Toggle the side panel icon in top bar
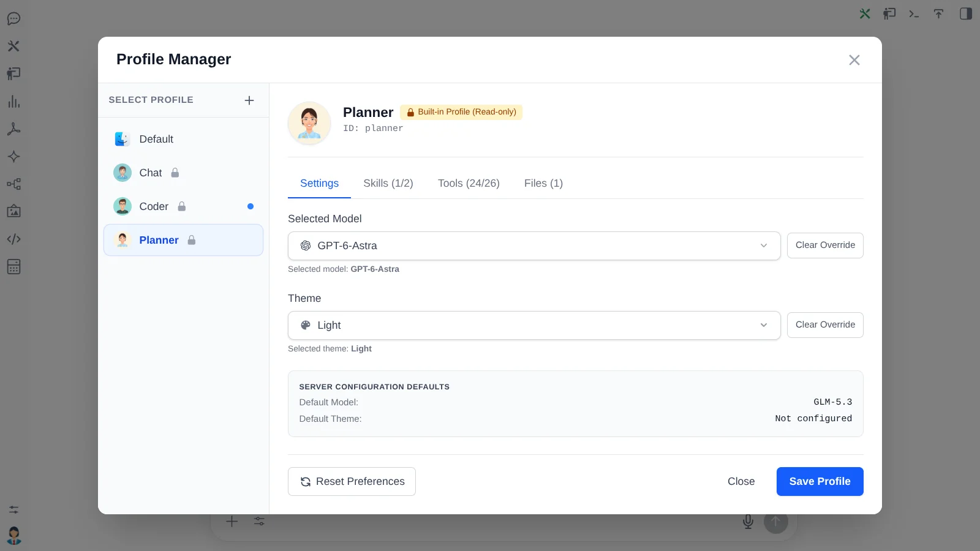This screenshot has width=980, height=551. (966, 13)
